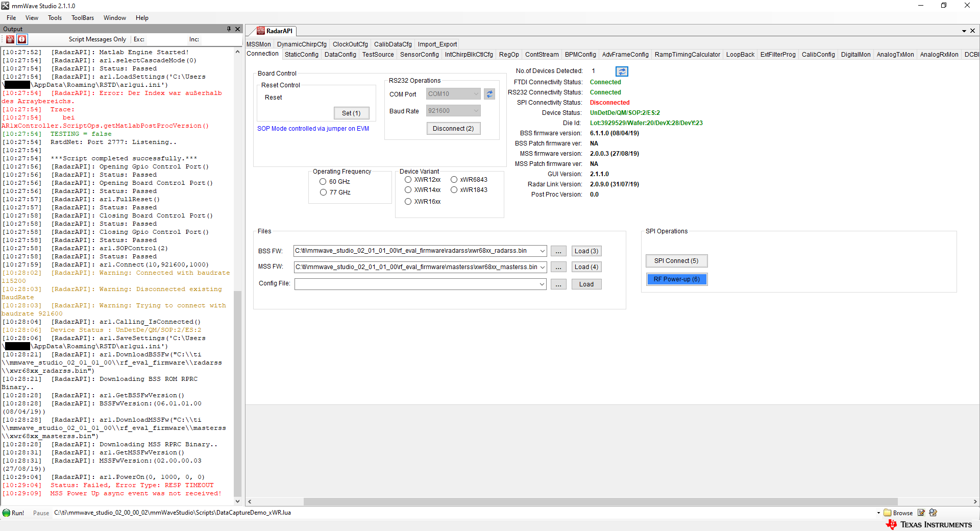Open the View menu

pos(32,18)
